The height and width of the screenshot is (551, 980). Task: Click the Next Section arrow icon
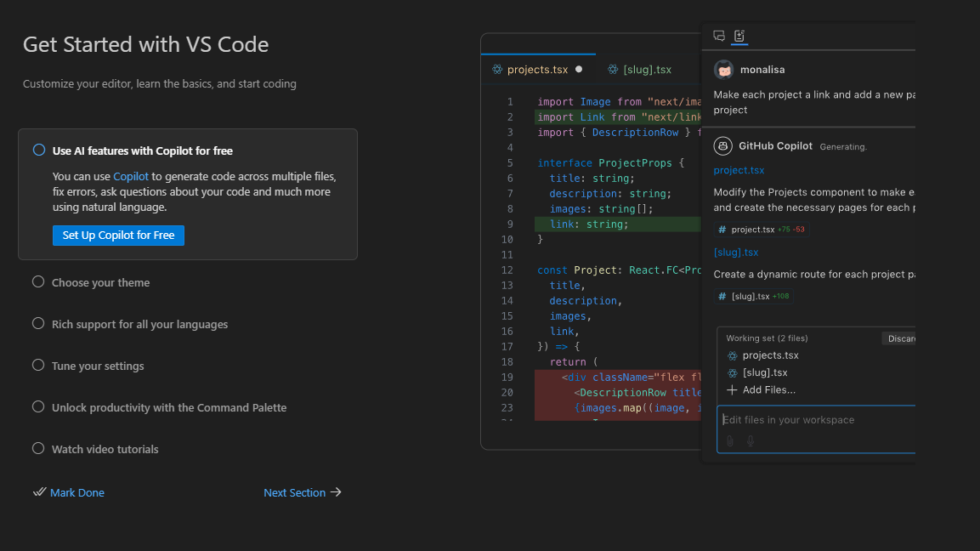tap(337, 492)
